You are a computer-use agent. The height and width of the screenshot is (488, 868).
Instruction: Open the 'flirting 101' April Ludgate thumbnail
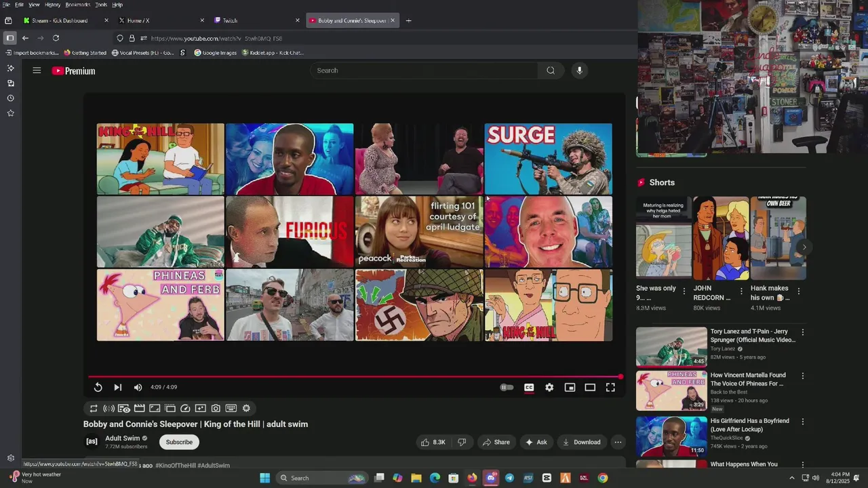click(419, 232)
